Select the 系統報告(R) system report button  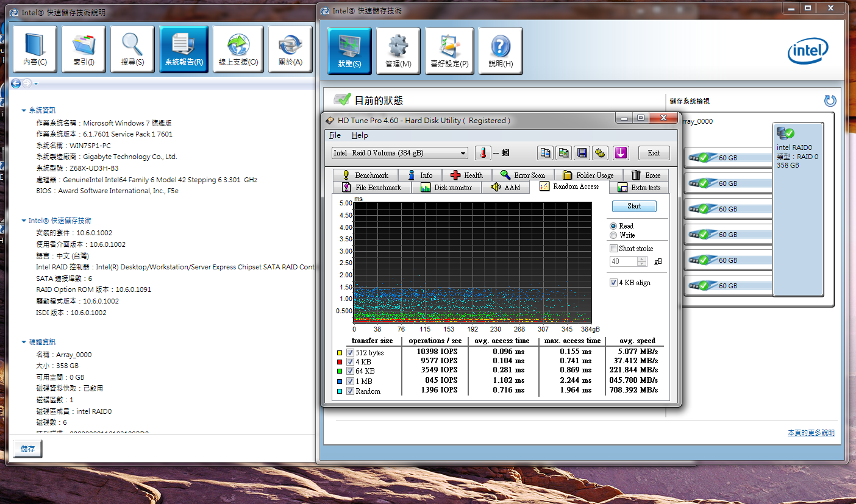point(184,49)
